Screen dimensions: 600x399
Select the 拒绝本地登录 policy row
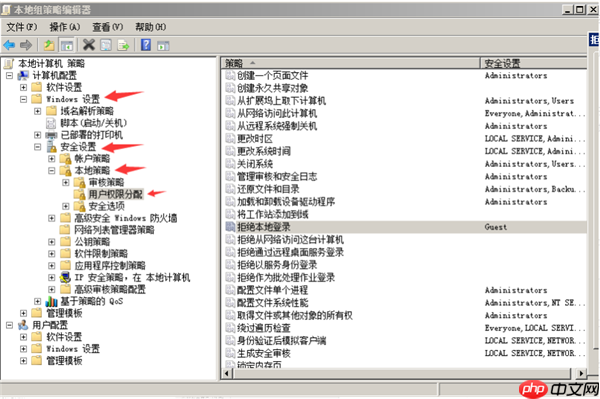(x=406, y=227)
